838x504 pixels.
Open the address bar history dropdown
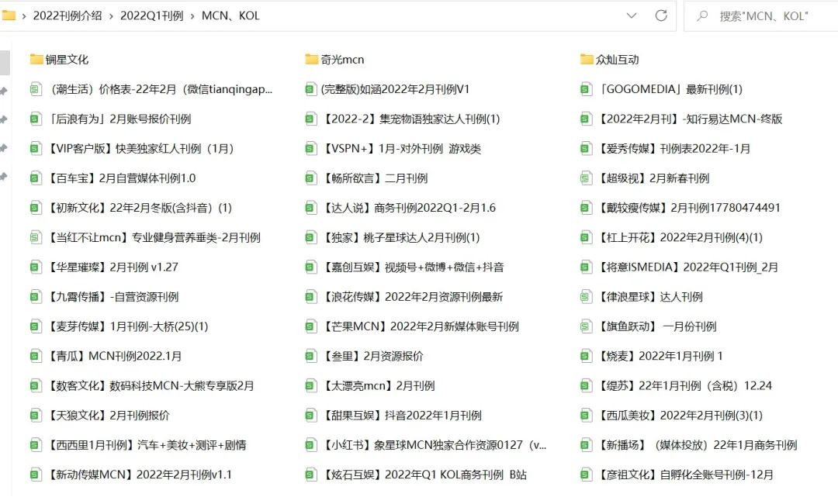632,16
